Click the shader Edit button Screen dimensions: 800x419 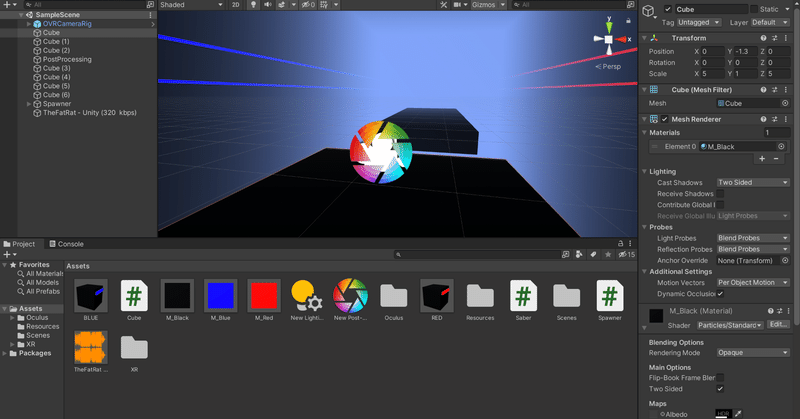(x=778, y=325)
